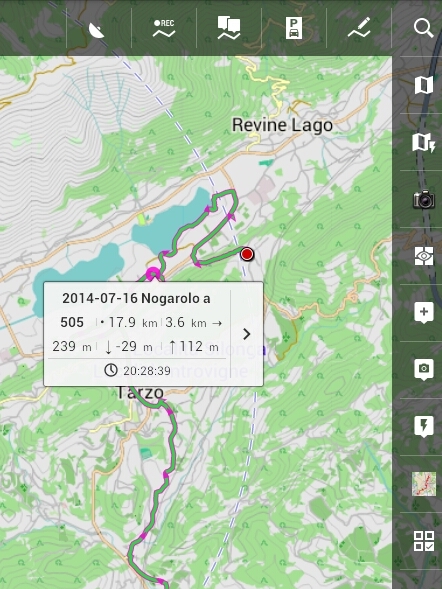Launch the camera icon in side panel
The height and width of the screenshot is (589, 442).
click(x=424, y=199)
